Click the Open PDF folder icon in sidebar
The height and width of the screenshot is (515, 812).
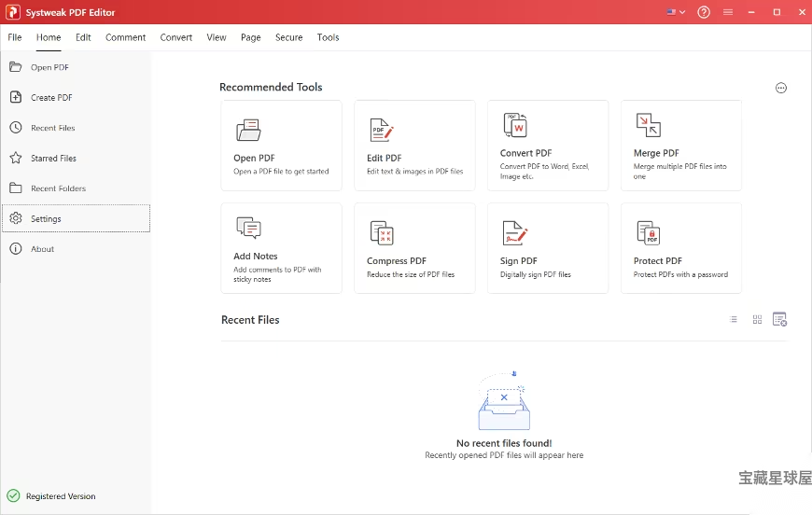[16, 67]
